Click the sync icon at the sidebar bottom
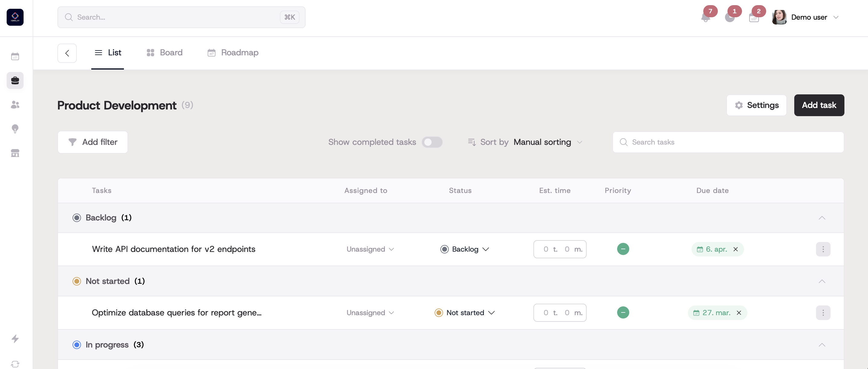This screenshot has width=868, height=369. click(x=15, y=364)
